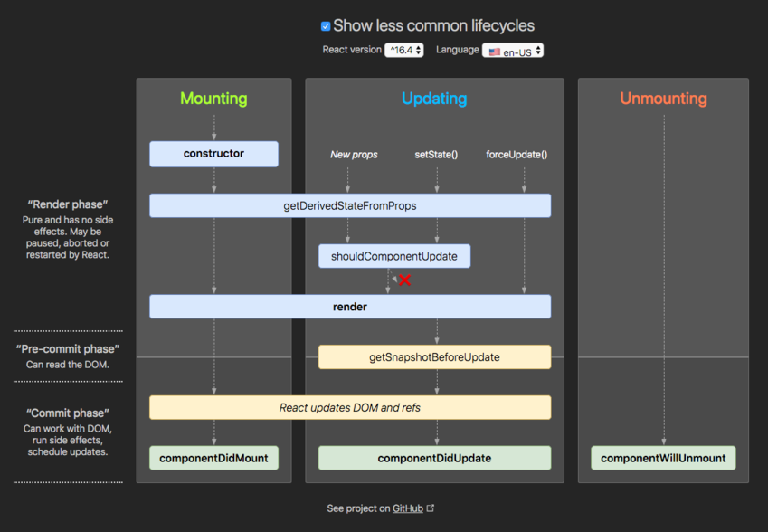Open the getSnapshotBeforeUpdate box

(x=434, y=357)
